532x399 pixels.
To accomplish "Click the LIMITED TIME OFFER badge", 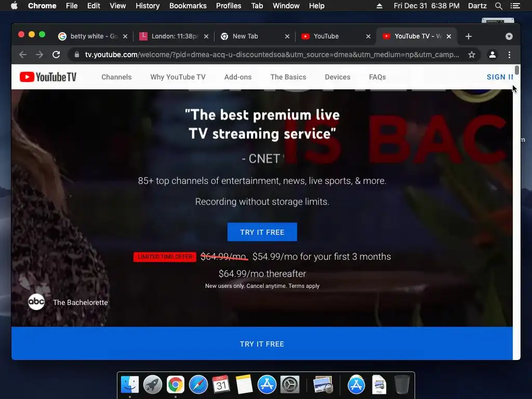I will [x=165, y=257].
